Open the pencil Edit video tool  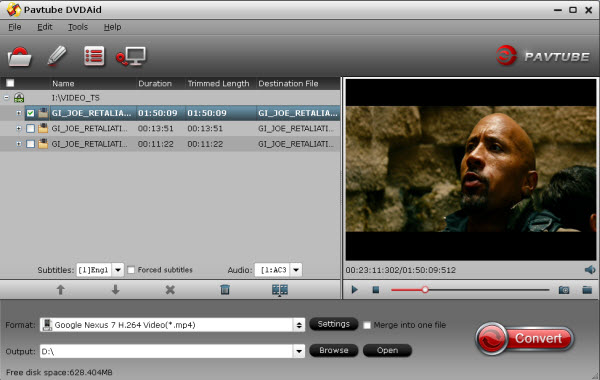coord(57,56)
